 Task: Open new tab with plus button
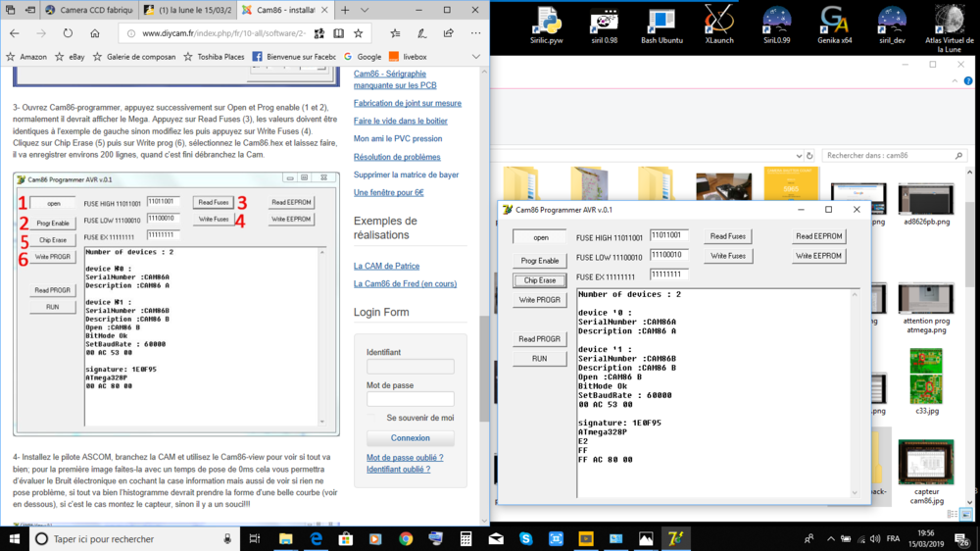tap(345, 10)
